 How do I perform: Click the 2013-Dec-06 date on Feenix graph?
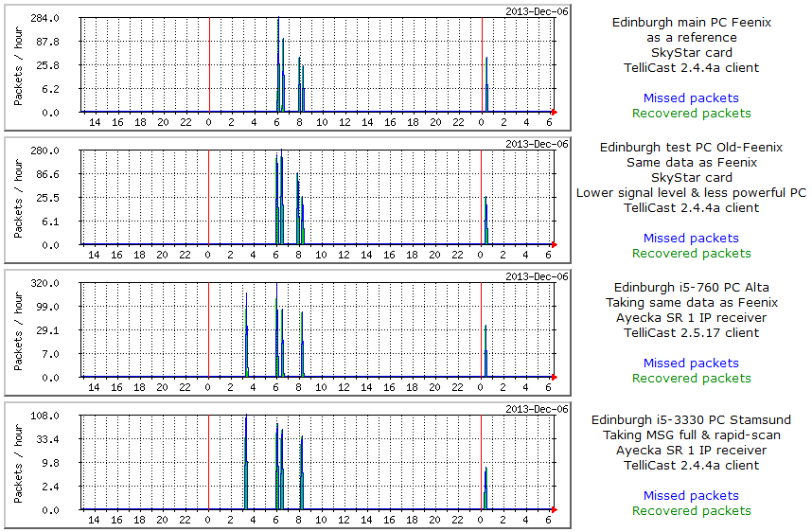tap(537, 11)
